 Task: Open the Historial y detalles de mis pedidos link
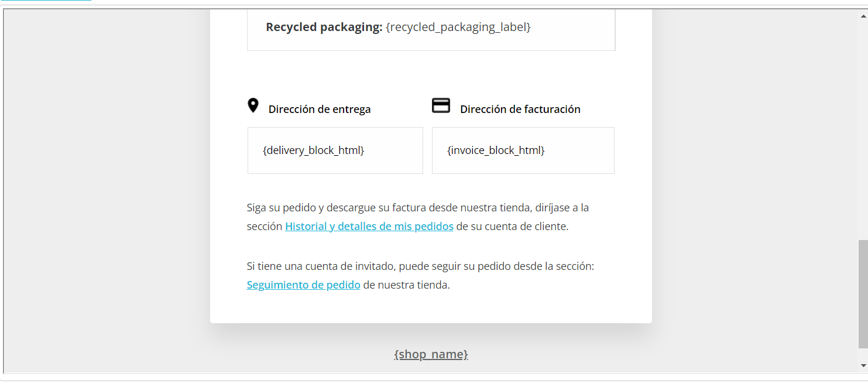[x=369, y=226]
